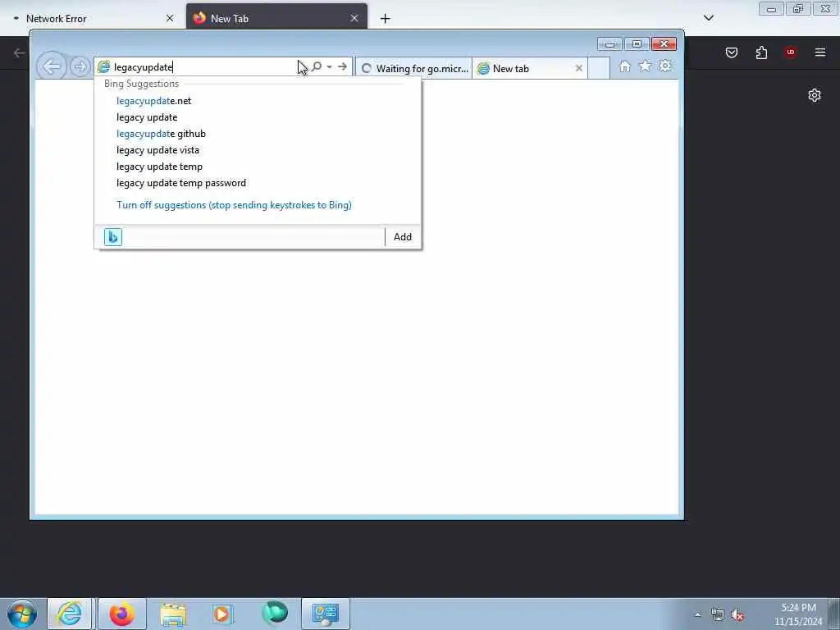Click the Firefox Pocket save icon

click(x=732, y=52)
